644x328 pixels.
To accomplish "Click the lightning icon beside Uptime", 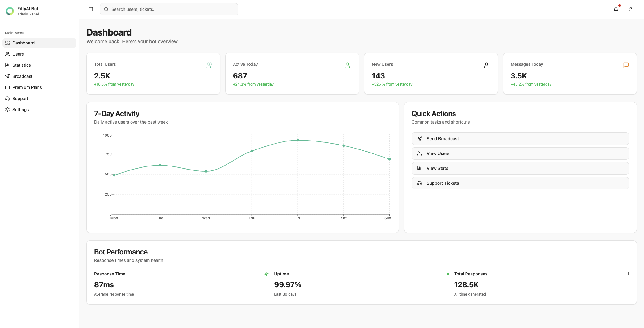I will 266,274.
